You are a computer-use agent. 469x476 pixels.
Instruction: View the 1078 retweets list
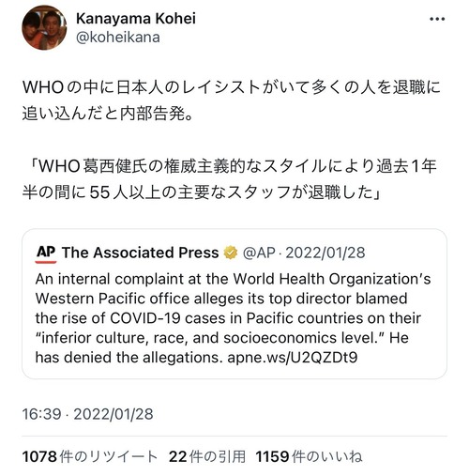click(x=90, y=456)
